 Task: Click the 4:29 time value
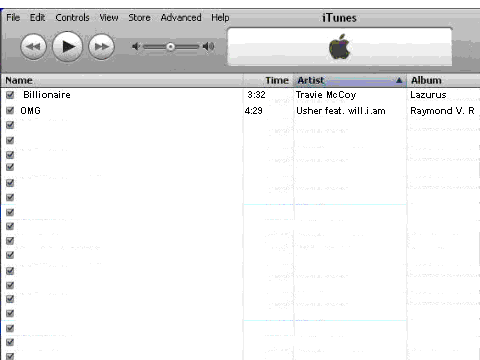coord(253,110)
